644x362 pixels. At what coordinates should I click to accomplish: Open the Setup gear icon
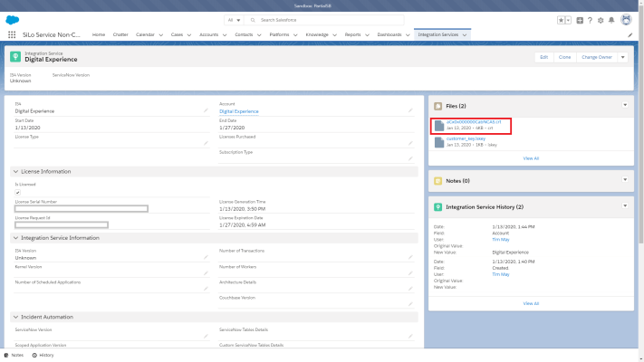601,19
